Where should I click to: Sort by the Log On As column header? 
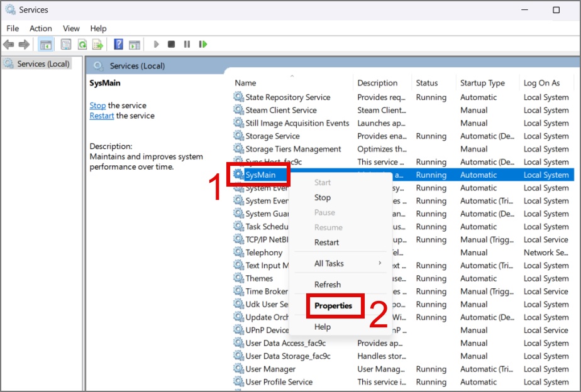541,83
